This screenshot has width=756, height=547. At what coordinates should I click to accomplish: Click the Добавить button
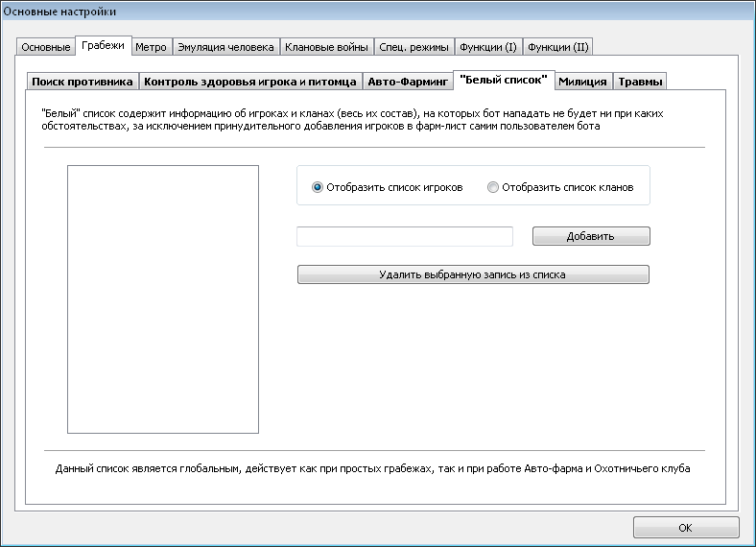[591, 236]
